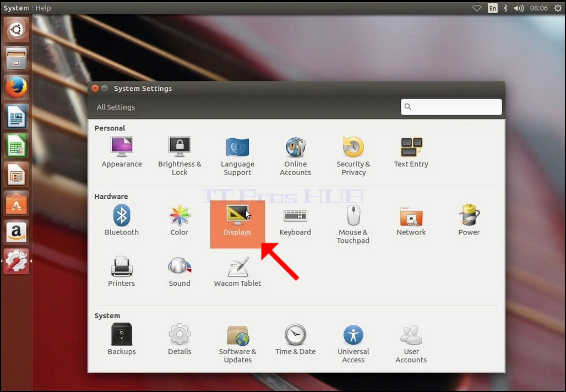Viewport: 566px width, 392px height.
Task: Open the Ubuntu Dash launcher
Action: [x=17, y=30]
